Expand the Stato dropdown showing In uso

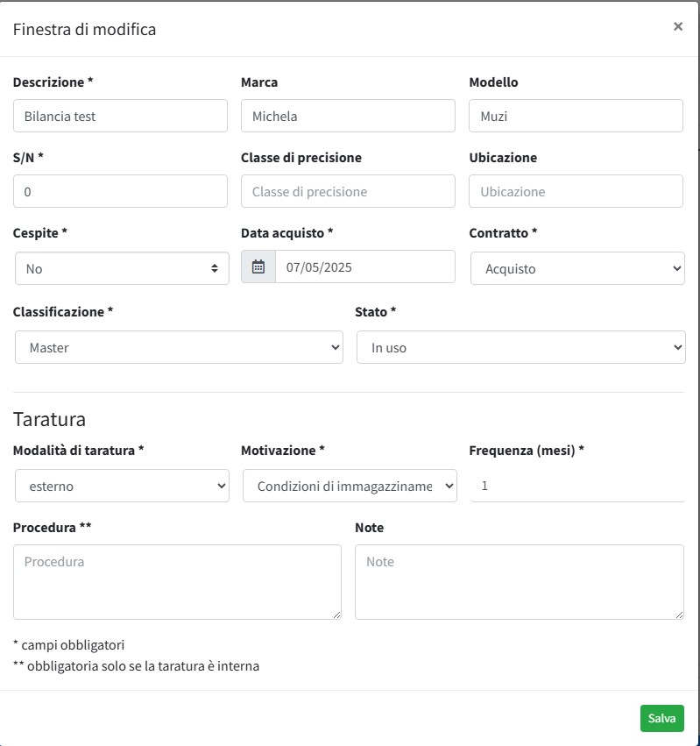click(520, 348)
